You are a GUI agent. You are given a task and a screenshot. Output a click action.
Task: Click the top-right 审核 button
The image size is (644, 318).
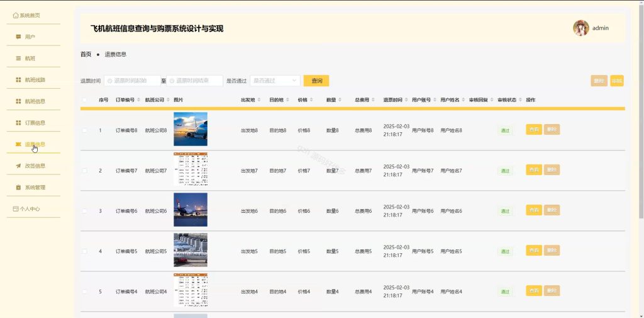tap(617, 81)
